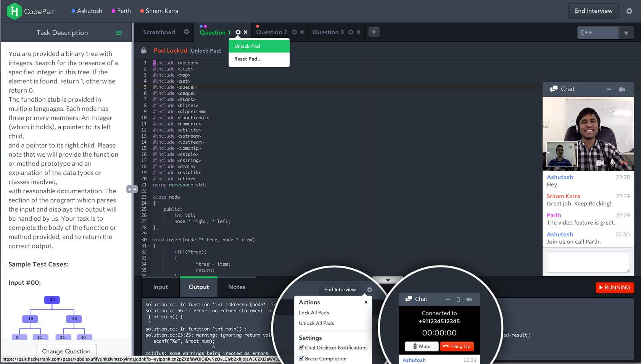The height and width of the screenshot is (364, 641).
Task: Click participant Sriram Karra in the header
Action: pos(159,11)
